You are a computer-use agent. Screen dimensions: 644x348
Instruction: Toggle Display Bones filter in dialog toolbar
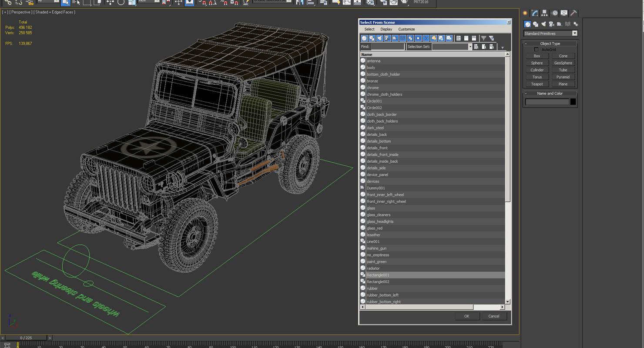(426, 38)
